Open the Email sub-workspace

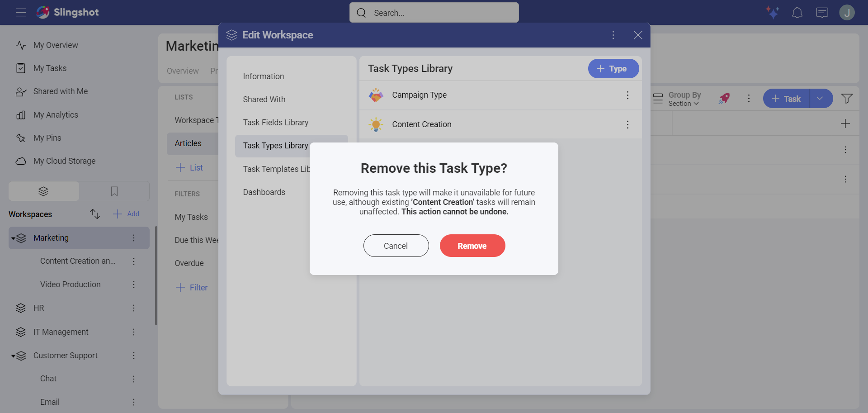pyautogui.click(x=50, y=402)
